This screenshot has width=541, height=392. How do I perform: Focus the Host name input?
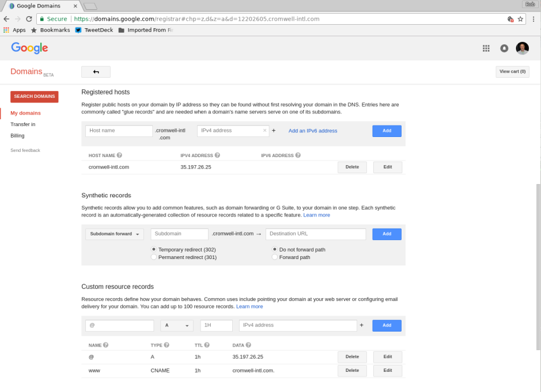[x=119, y=131]
